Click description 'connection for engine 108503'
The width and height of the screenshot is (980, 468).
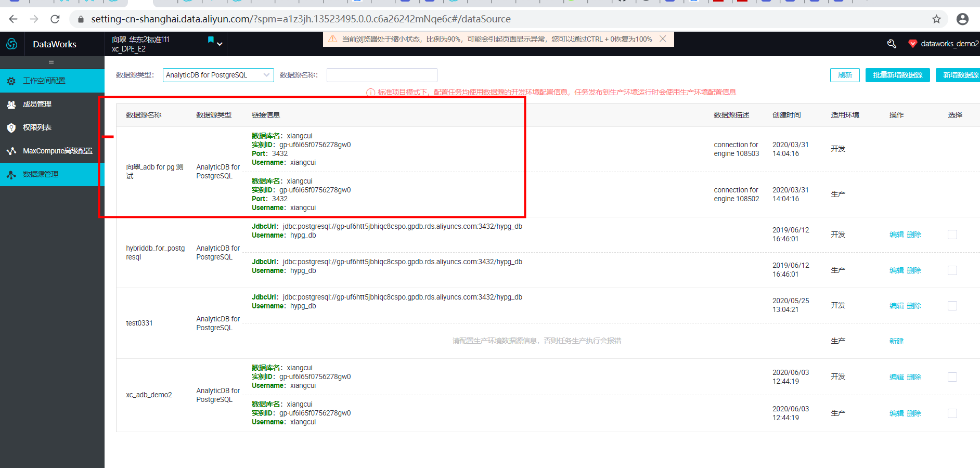pos(737,149)
